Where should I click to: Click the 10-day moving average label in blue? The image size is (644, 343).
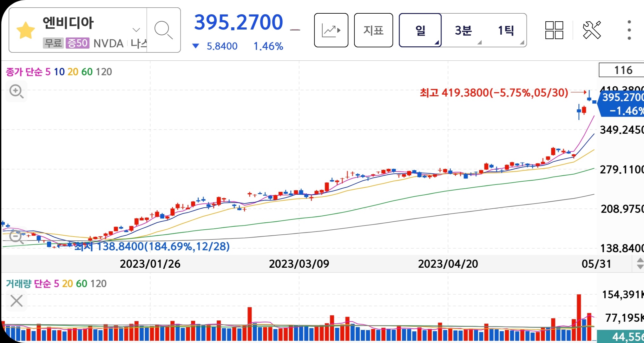(59, 72)
